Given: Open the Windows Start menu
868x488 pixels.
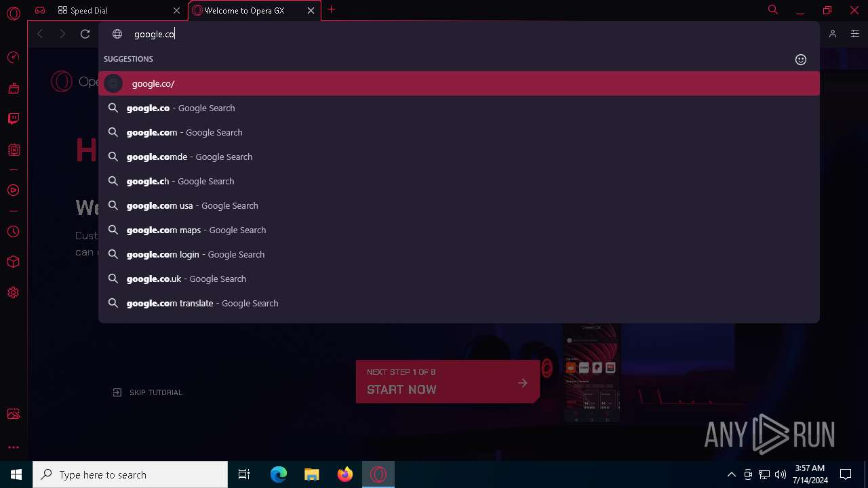Looking at the screenshot, I should [16, 474].
